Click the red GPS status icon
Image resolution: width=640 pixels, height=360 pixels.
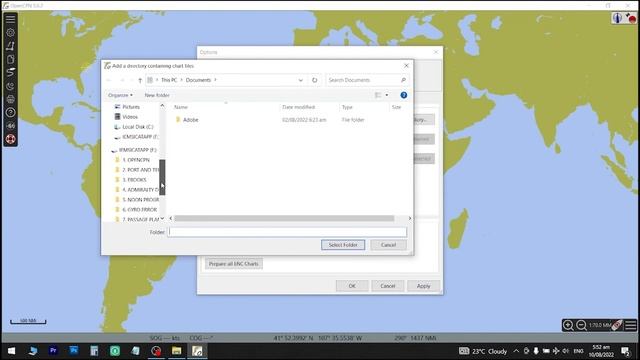pyautogui.click(x=631, y=18)
